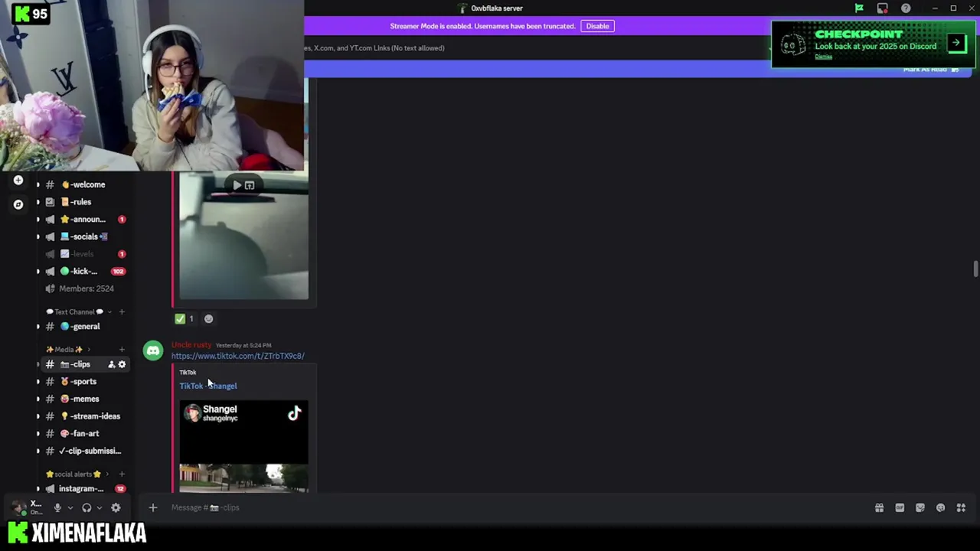Open the GIF picker
Viewport: 980px width, 551px height.
point(900,507)
